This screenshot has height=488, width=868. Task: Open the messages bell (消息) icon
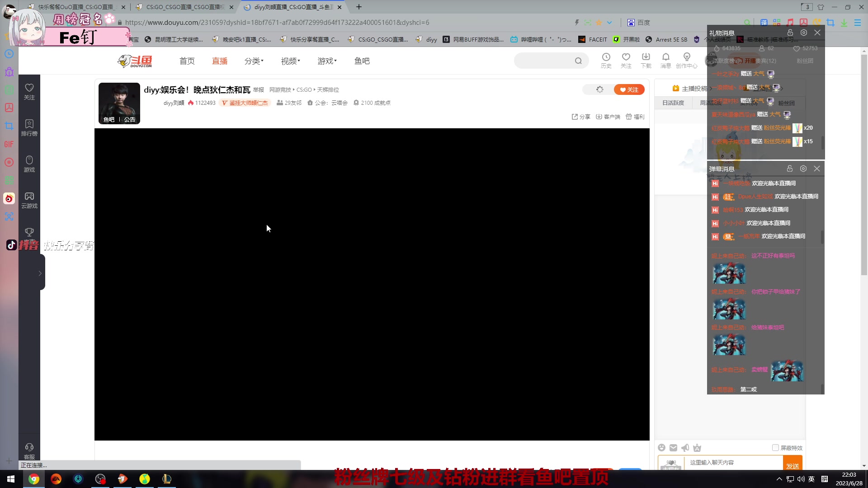(665, 61)
